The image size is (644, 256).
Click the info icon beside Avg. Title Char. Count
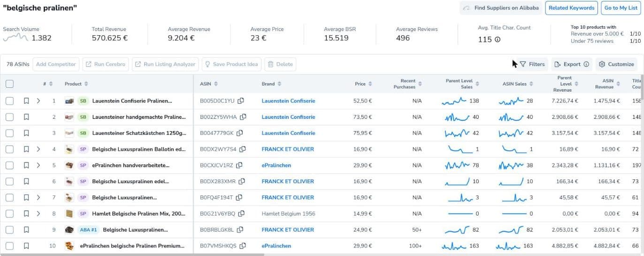(x=498, y=39)
